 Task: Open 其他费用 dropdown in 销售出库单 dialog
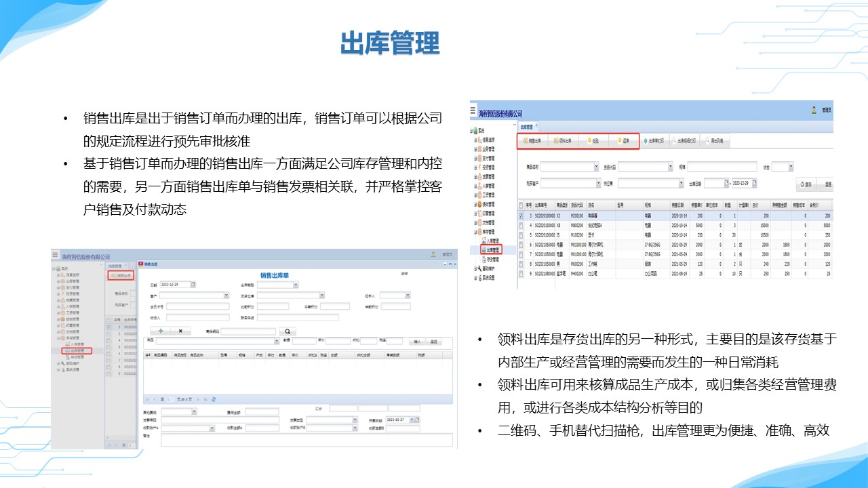point(194,411)
